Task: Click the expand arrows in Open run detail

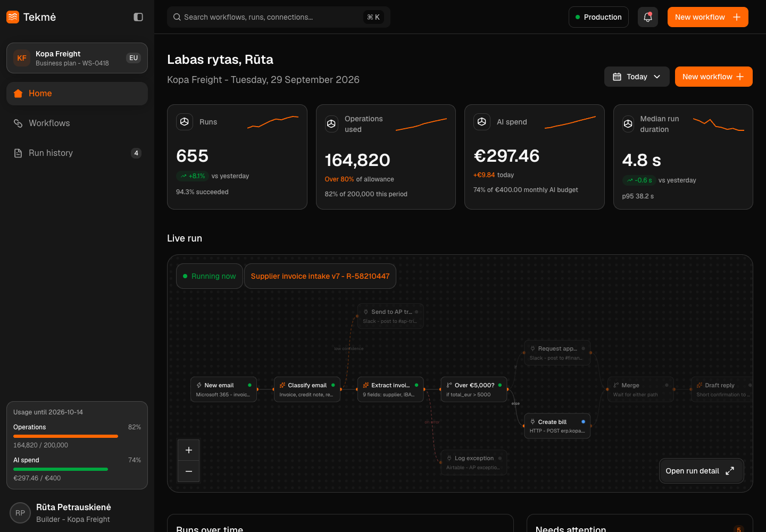Action: (x=730, y=471)
